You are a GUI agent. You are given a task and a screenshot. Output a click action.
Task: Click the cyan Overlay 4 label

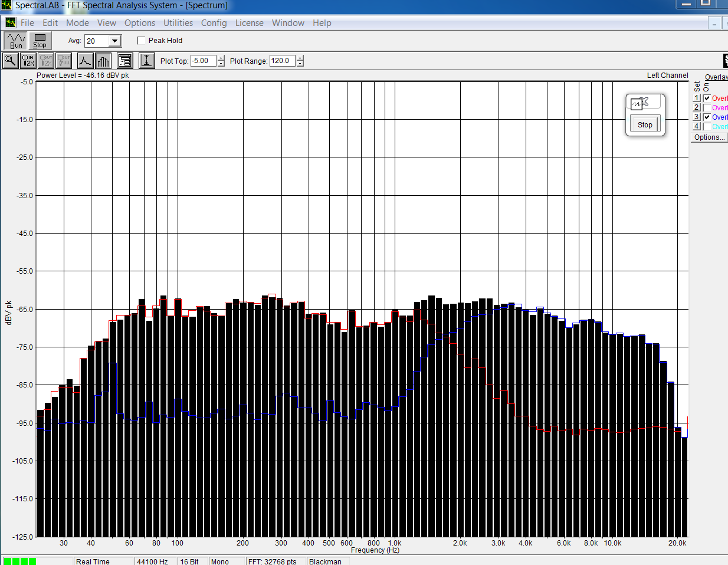720,127
